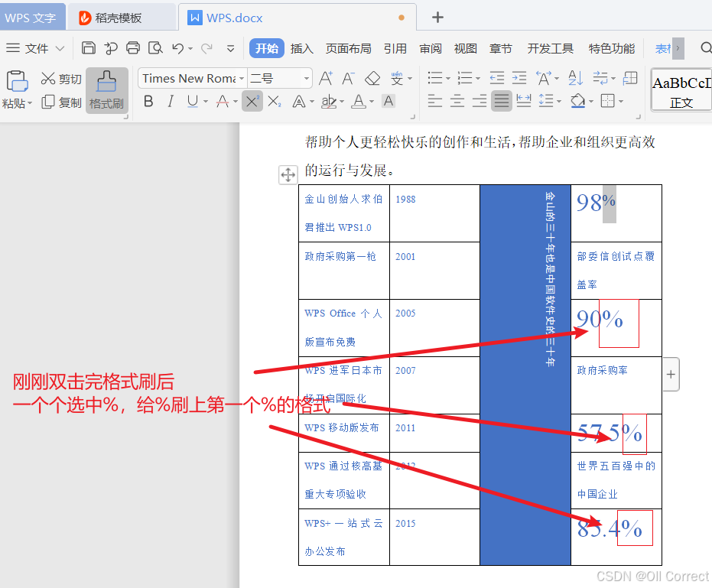Increase paragraph indent
This screenshot has height=588, width=712.
pos(519,78)
